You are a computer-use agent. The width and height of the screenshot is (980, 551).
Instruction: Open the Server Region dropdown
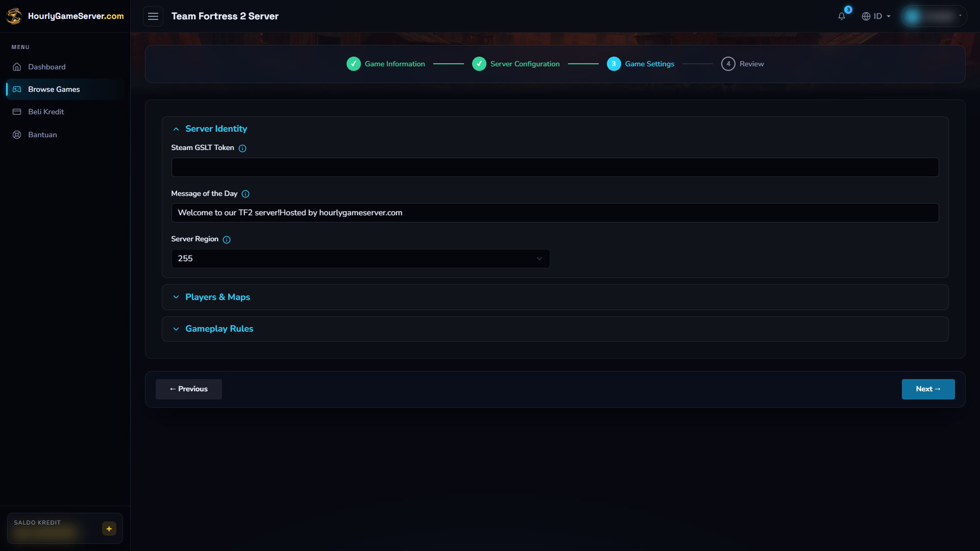pyautogui.click(x=360, y=259)
